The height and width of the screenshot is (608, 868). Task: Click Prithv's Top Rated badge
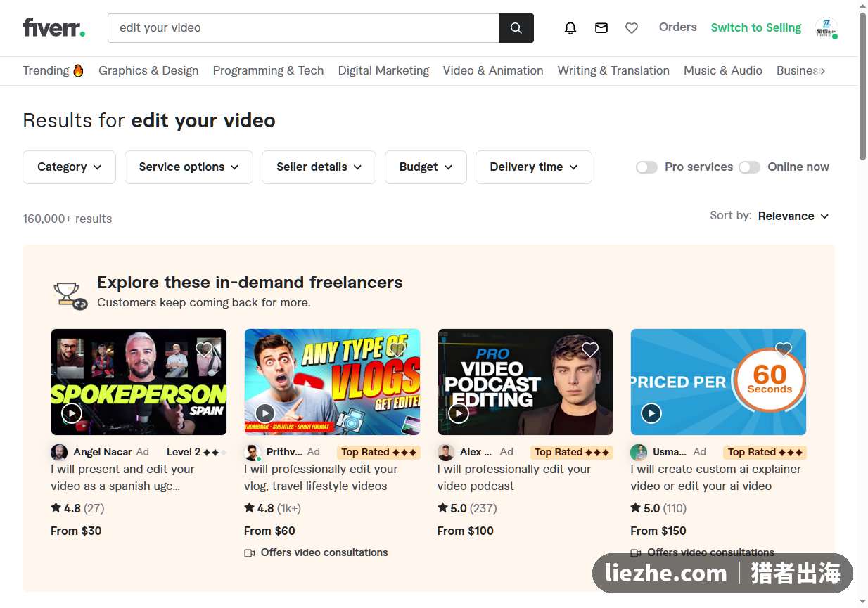tap(379, 452)
